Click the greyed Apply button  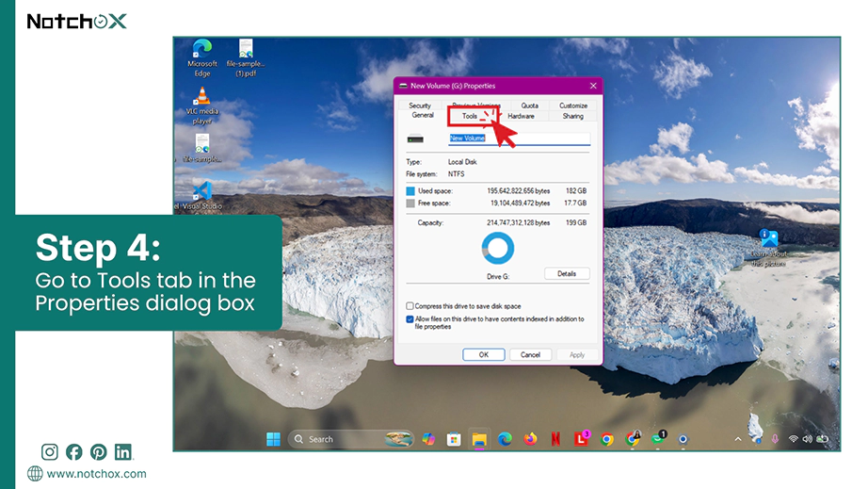click(577, 354)
